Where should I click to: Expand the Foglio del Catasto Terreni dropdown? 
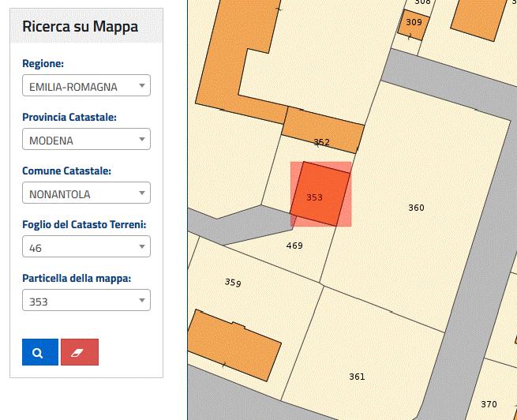coord(86,246)
